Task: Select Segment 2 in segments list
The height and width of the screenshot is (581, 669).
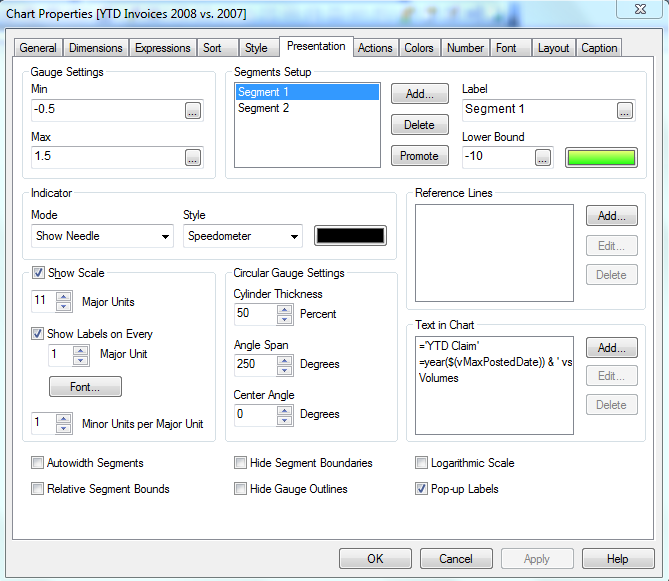Action: point(307,108)
